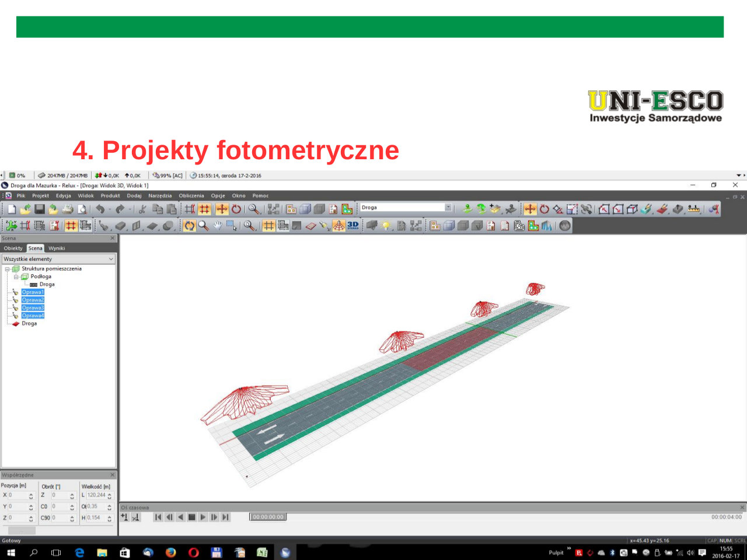The height and width of the screenshot is (560, 747).
Task: Click the L size input field
Action: [96, 495]
